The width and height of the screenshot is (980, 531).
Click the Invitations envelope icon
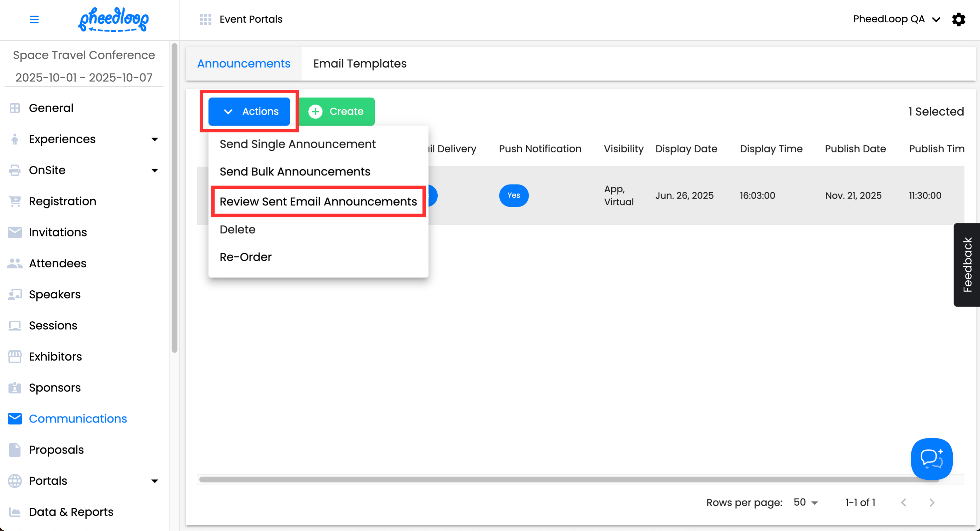click(x=15, y=232)
